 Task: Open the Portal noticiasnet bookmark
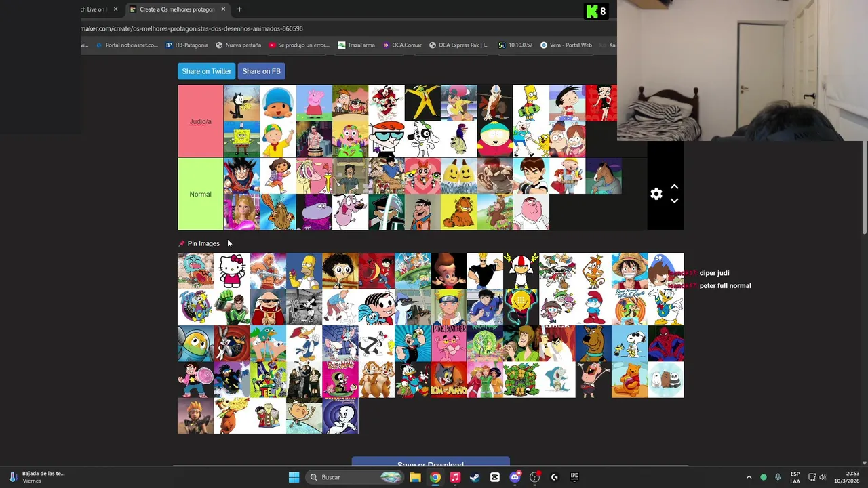coord(127,45)
